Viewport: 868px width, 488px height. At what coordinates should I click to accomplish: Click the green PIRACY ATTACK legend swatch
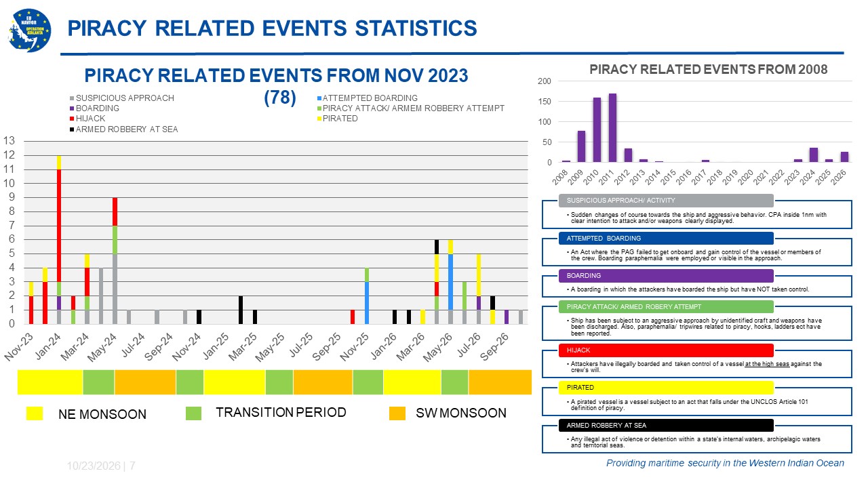(318, 108)
